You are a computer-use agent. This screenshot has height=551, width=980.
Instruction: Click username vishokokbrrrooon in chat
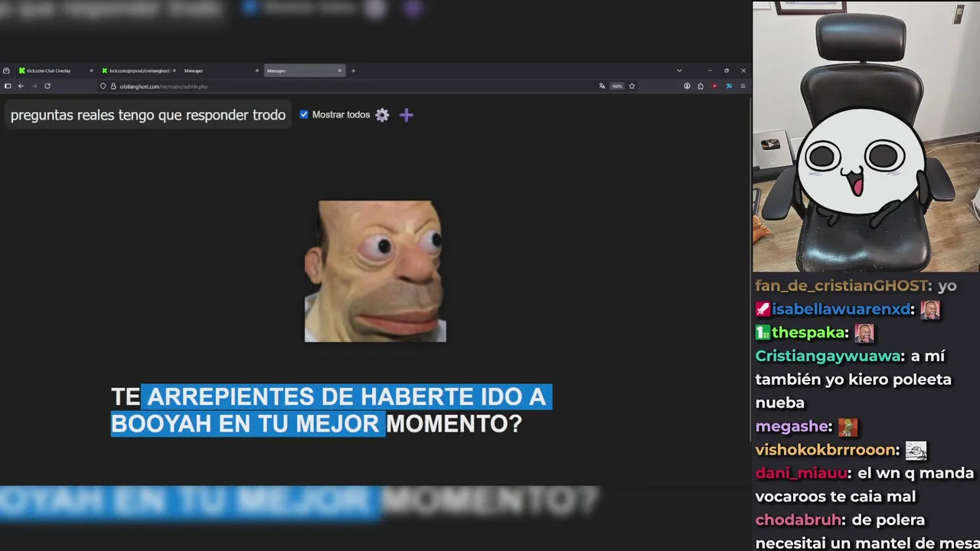click(826, 450)
